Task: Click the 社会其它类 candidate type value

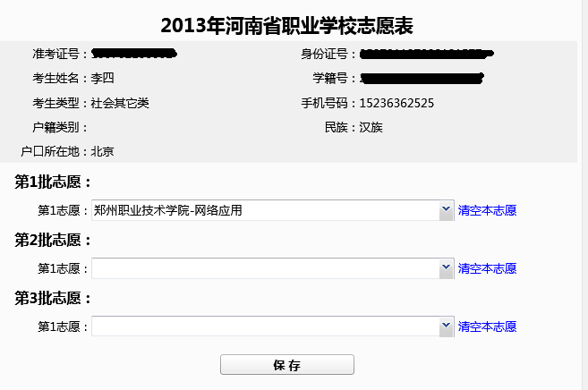Action: [120, 103]
